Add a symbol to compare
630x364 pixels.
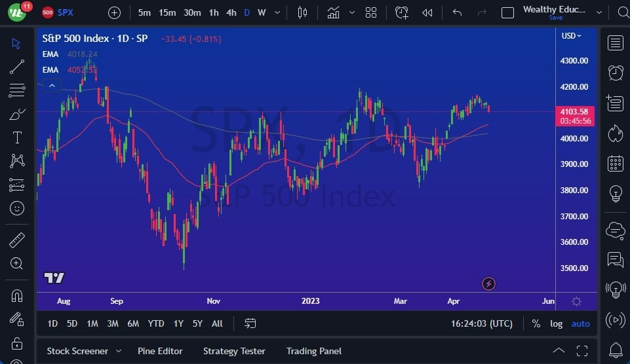point(114,13)
